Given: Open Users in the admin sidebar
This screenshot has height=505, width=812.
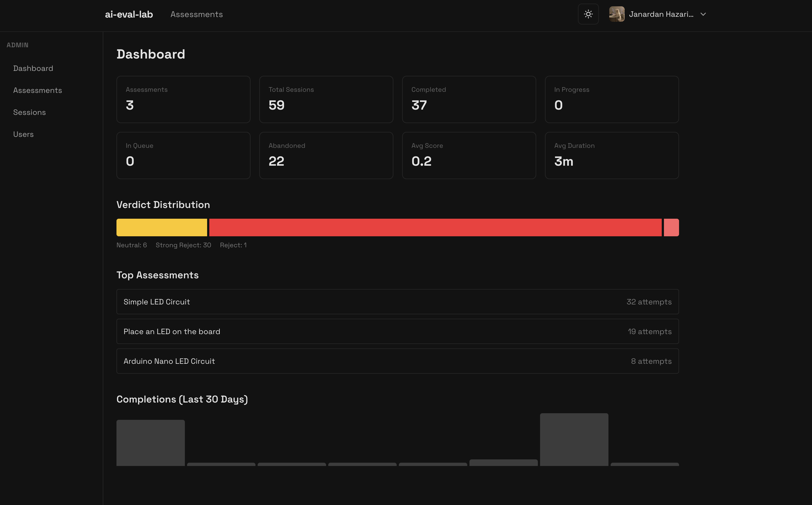Looking at the screenshot, I should pos(23,134).
